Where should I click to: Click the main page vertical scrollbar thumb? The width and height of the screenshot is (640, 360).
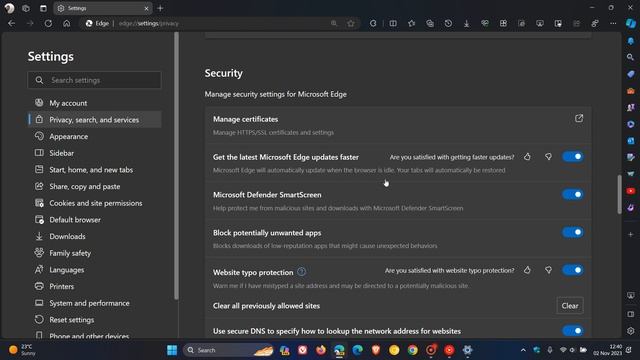620,194
